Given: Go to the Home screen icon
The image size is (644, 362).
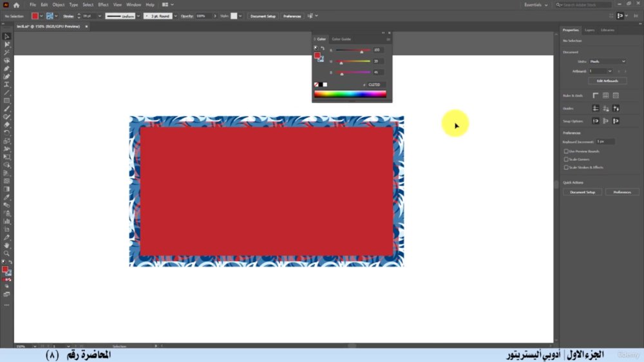Looking at the screenshot, I should pyautogui.click(x=17, y=5).
